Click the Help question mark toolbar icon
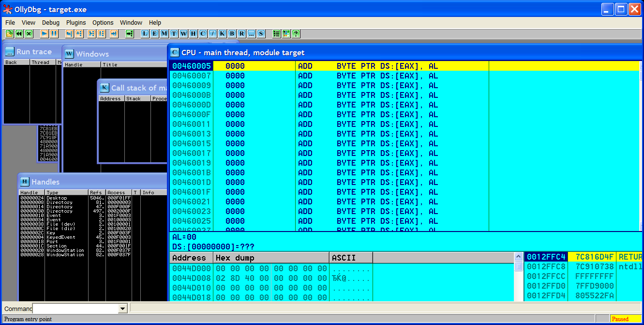644x325 pixels. (296, 33)
